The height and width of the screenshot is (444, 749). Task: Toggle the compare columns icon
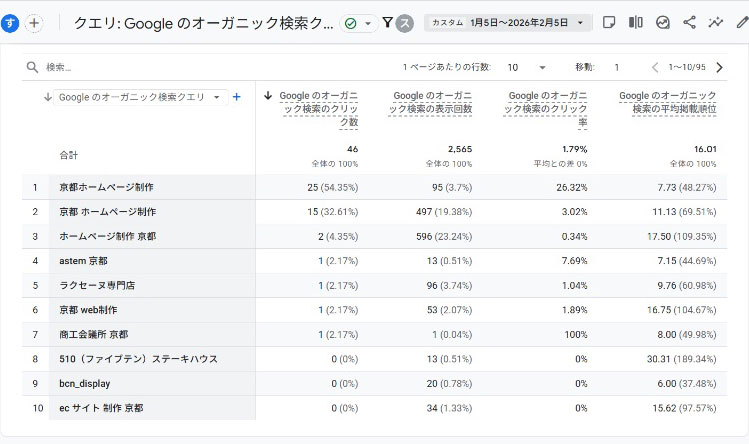click(636, 22)
